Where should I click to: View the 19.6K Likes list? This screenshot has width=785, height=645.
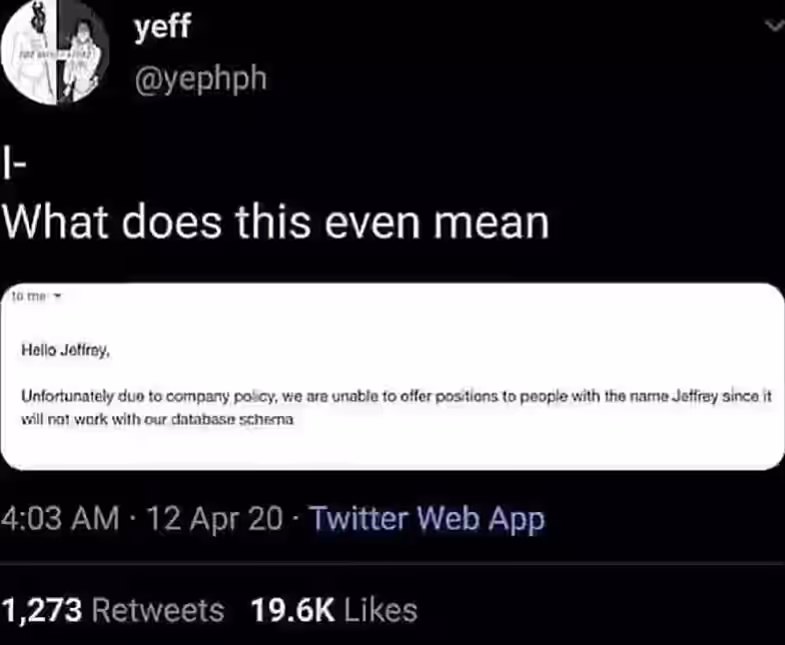[334, 610]
